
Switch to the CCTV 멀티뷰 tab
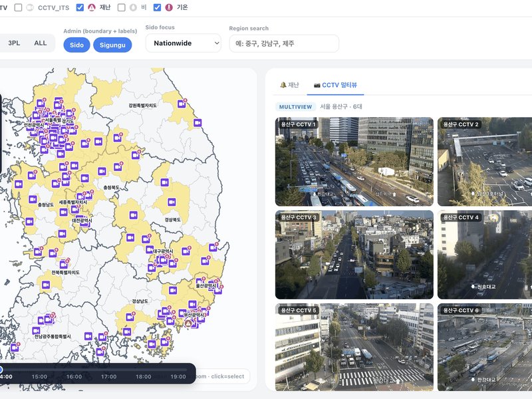(335, 85)
